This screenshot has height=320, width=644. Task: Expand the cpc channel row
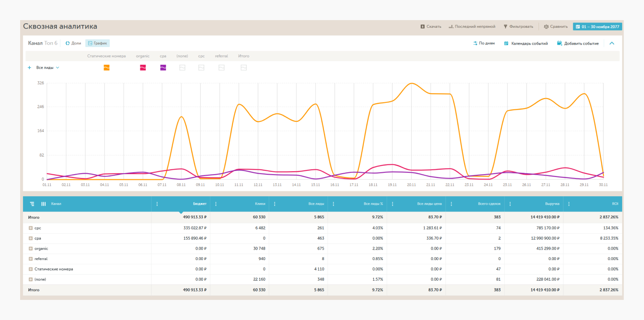click(31, 228)
